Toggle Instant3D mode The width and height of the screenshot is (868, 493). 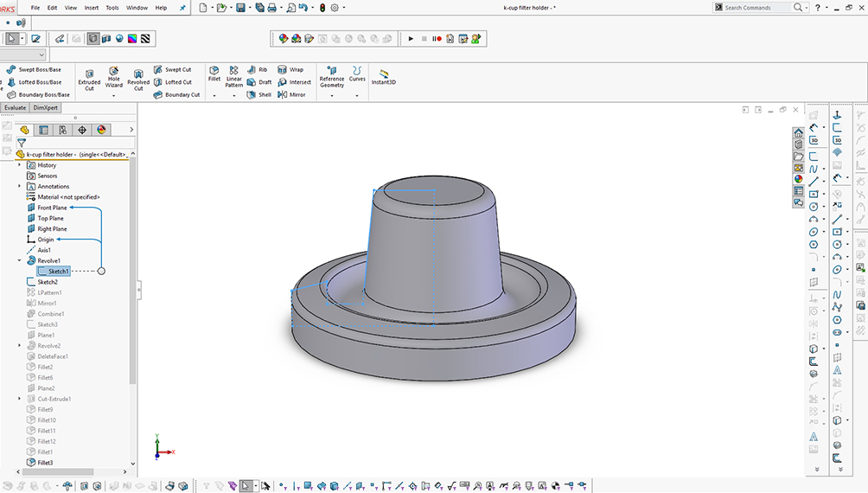coord(383,76)
